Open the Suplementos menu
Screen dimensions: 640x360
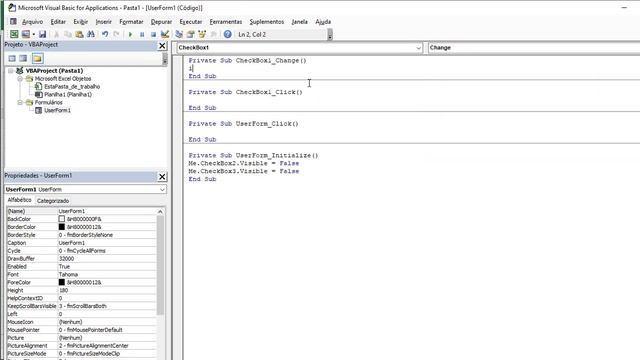267,22
